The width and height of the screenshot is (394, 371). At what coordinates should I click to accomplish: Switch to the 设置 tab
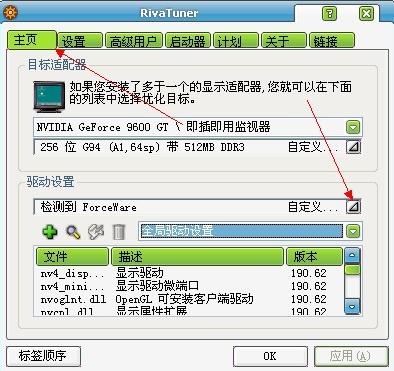coord(80,41)
